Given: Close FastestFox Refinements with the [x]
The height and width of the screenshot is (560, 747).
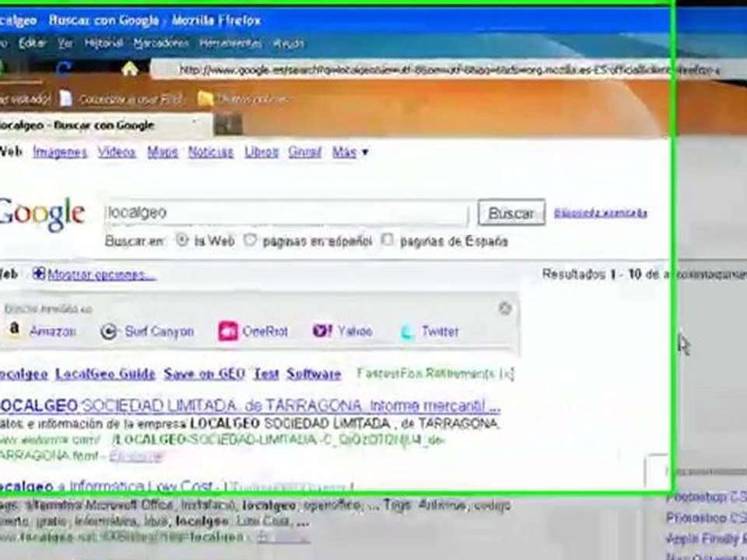Looking at the screenshot, I should (x=506, y=374).
